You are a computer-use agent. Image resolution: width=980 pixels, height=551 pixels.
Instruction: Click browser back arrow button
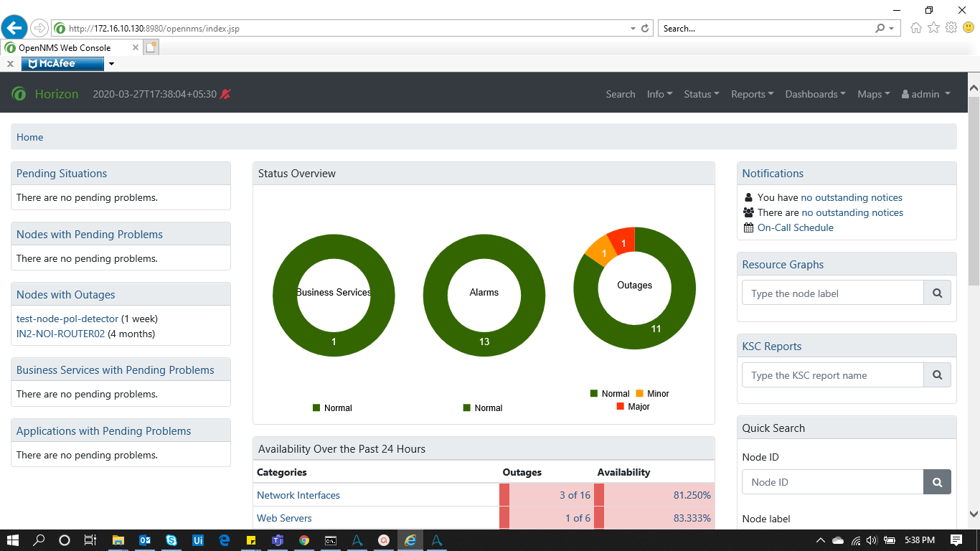pos(14,29)
